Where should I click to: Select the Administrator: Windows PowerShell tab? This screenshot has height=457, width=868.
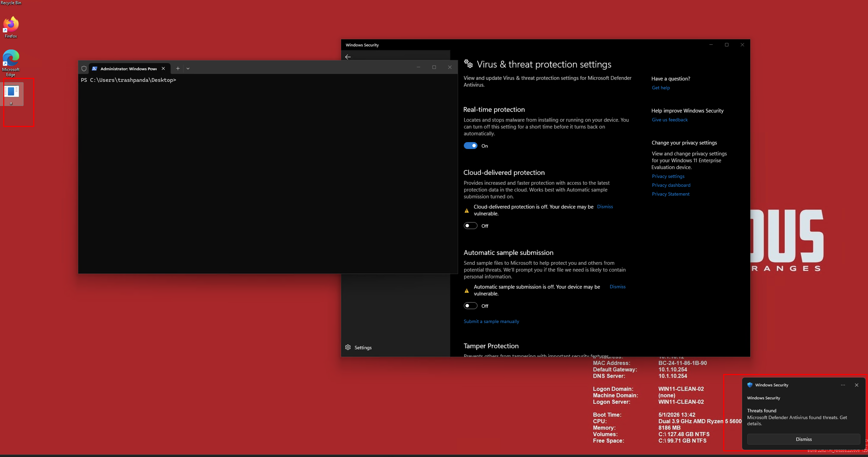click(x=129, y=68)
